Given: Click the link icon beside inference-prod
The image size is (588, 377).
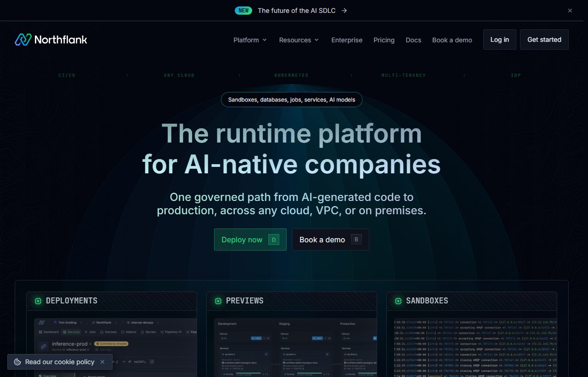Looking at the screenshot, I should 44,346.
